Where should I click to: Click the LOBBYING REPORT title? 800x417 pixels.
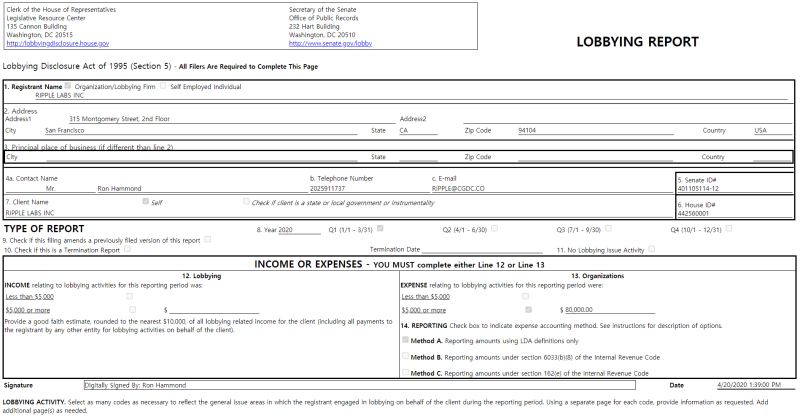(x=637, y=42)
